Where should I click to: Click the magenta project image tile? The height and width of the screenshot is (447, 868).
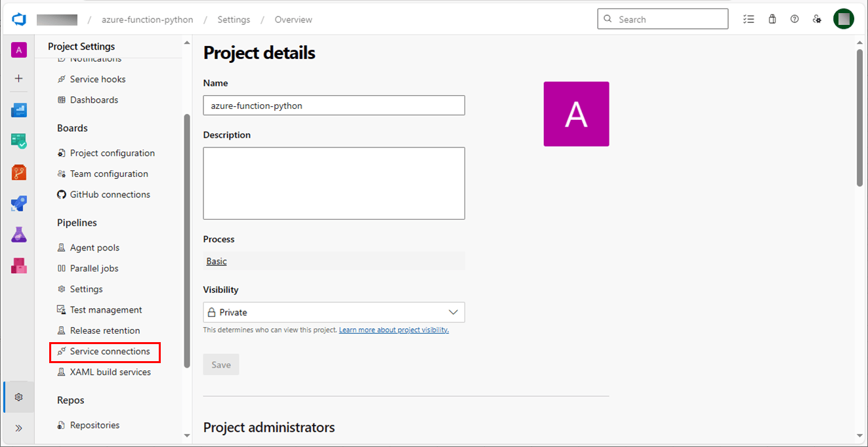point(577,114)
